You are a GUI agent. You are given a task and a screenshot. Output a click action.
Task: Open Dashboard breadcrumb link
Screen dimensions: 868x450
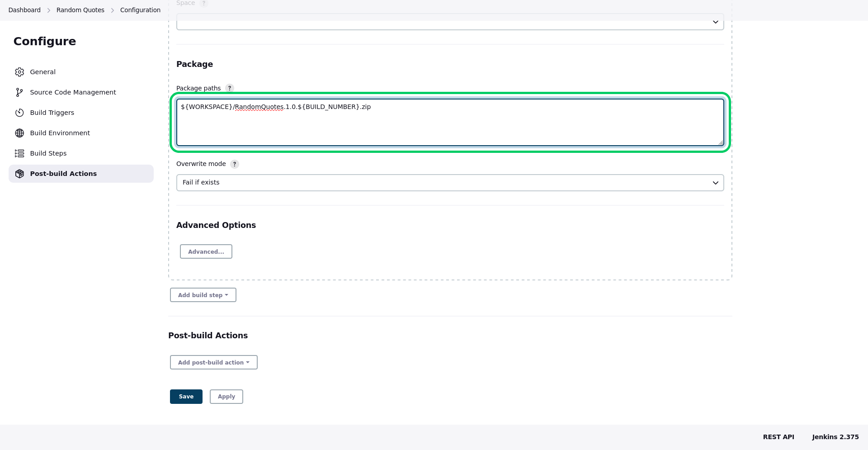click(24, 10)
